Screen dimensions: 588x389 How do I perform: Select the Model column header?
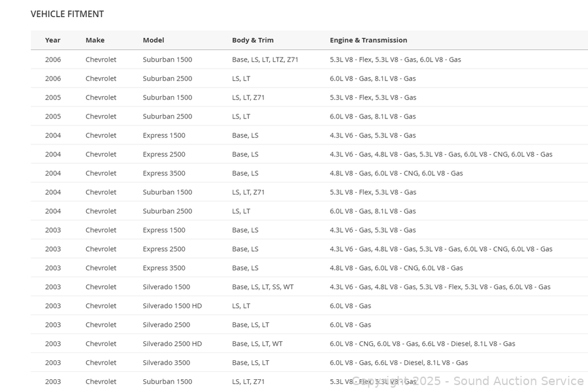coord(154,40)
